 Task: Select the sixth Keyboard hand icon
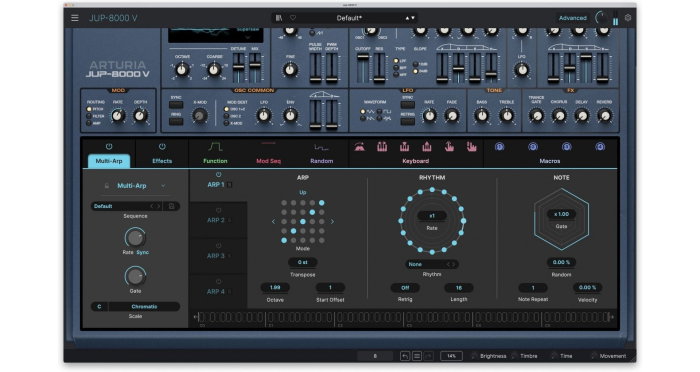tap(471, 146)
